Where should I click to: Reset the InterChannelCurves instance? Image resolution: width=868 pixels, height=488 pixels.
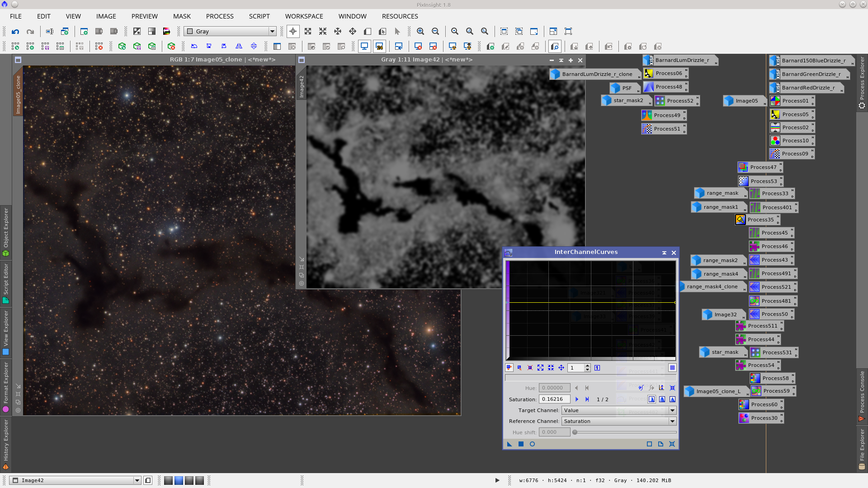pyautogui.click(x=672, y=444)
